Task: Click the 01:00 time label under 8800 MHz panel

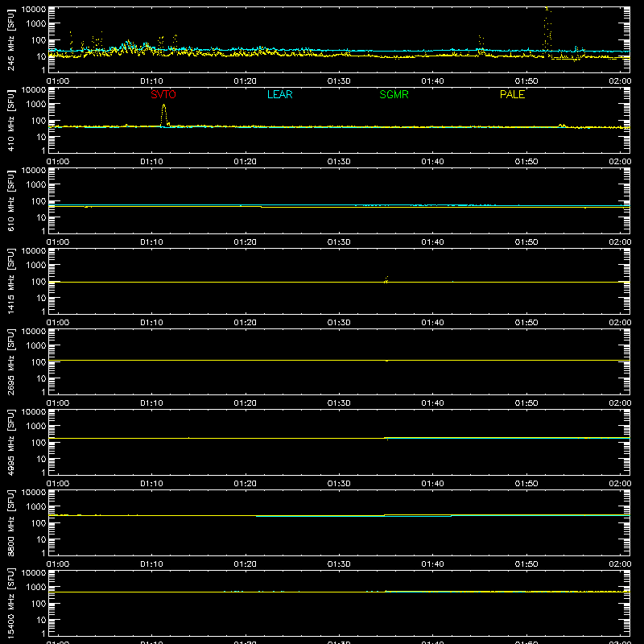Action: pyautogui.click(x=58, y=564)
